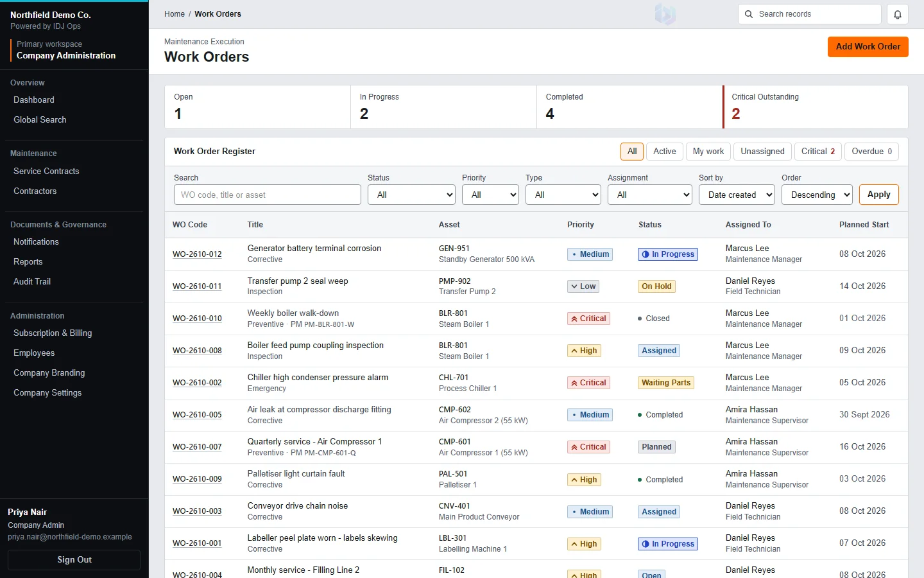Screen dimensions: 924x578
Task: Open work order WO-2610-007
Action: tap(197, 447)
